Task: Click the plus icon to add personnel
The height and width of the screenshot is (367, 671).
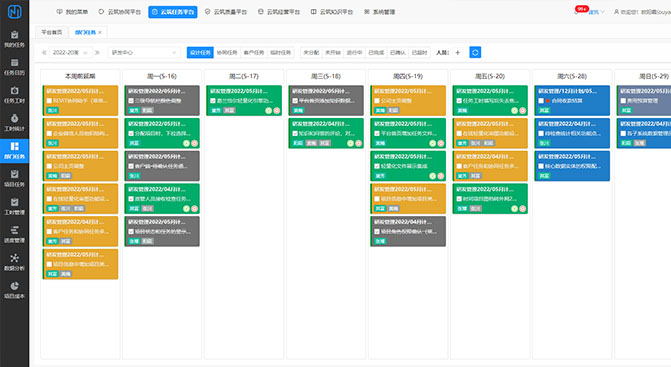Action: (x=457, y=53)
